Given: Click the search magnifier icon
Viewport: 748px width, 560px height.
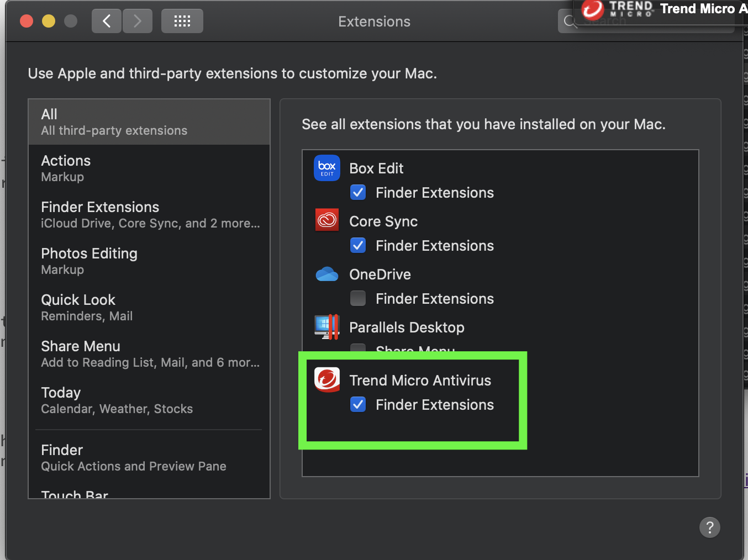Looking at the screenshot, I should pos(570,22).
